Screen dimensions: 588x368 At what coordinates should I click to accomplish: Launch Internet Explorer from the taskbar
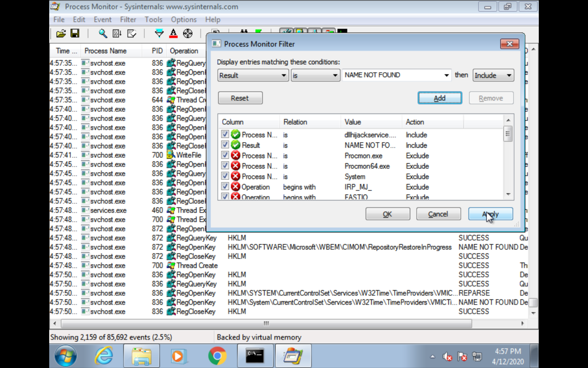pyautogui.click(x=104, y=356)
